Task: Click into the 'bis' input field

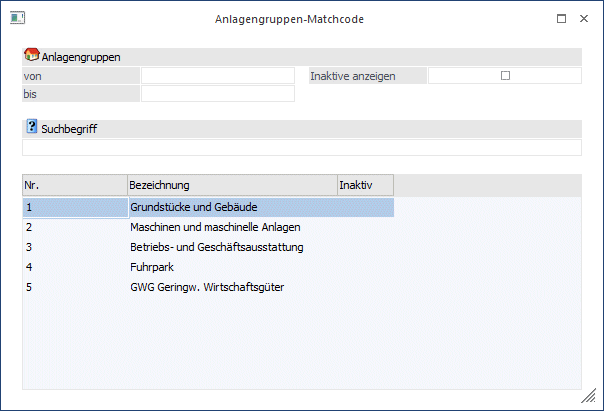Action: pos(217,94)
